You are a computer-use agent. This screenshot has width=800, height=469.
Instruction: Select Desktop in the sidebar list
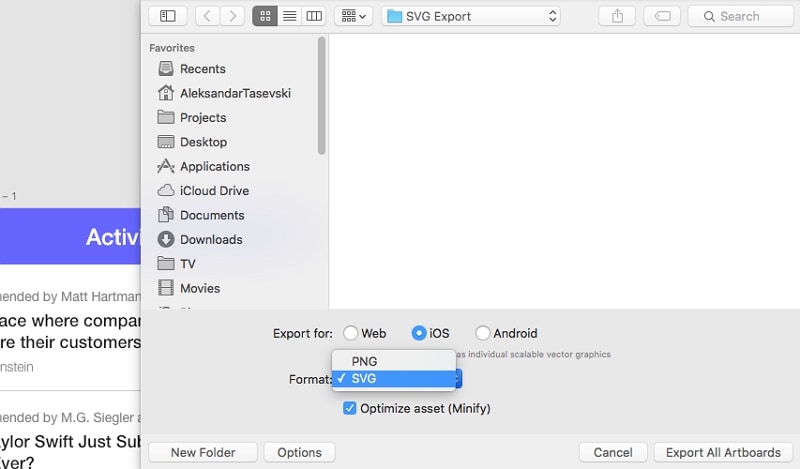coord(204,142)
